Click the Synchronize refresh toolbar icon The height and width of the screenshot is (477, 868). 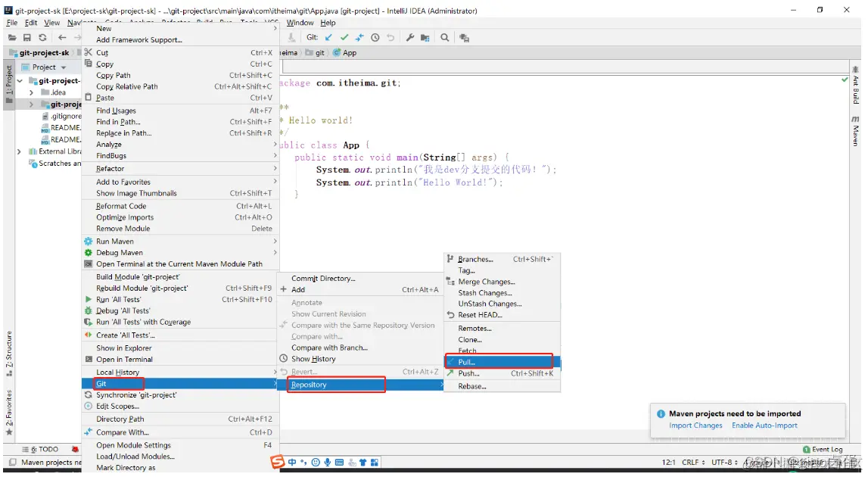click(x=42, y=38)
